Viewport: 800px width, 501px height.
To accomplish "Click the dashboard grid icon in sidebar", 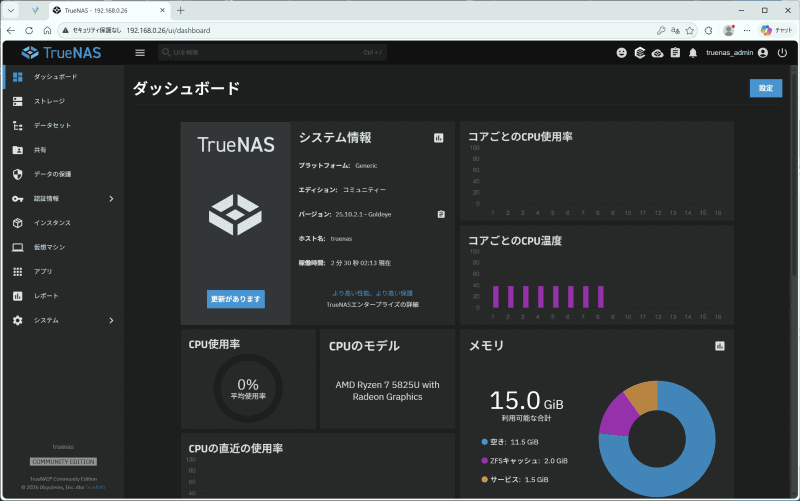I will (18, 77).
